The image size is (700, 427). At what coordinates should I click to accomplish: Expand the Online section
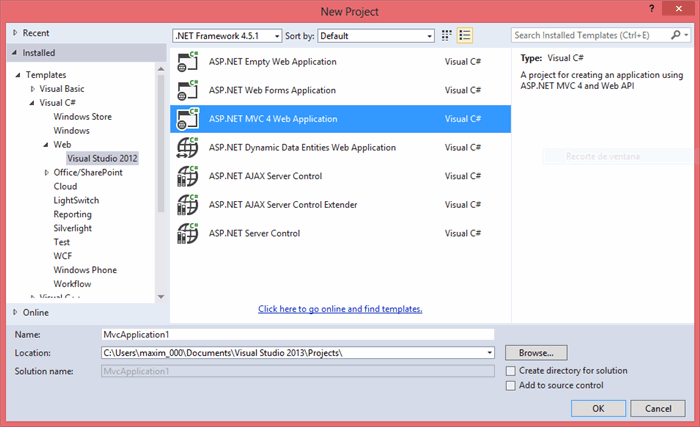click(15, 312)
